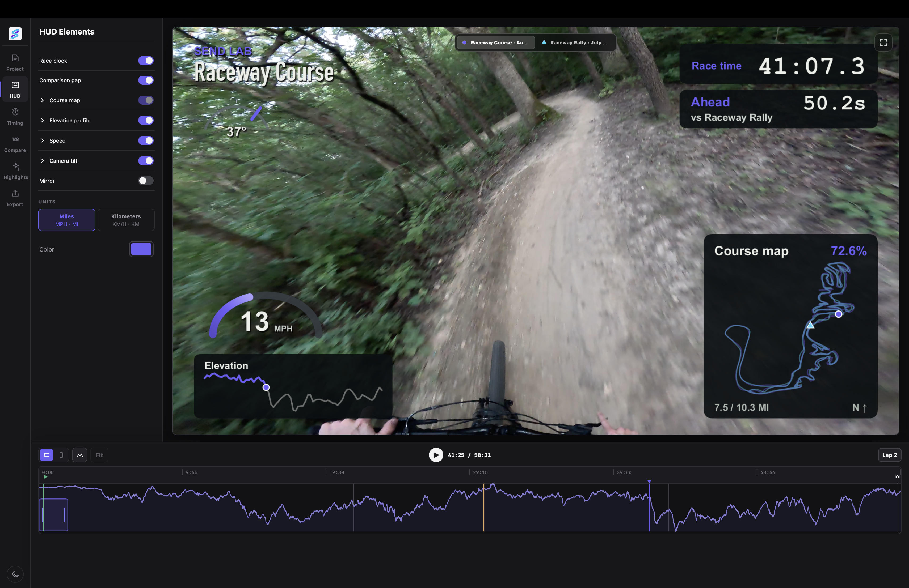Click the Course map overlay in preview

[790, 326]
